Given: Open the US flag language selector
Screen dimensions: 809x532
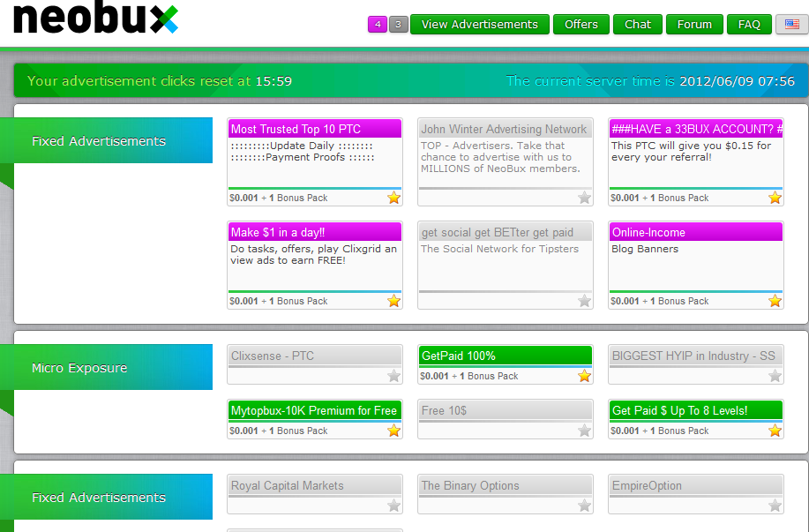Looking at the screenshot, I should coord(791,24).
